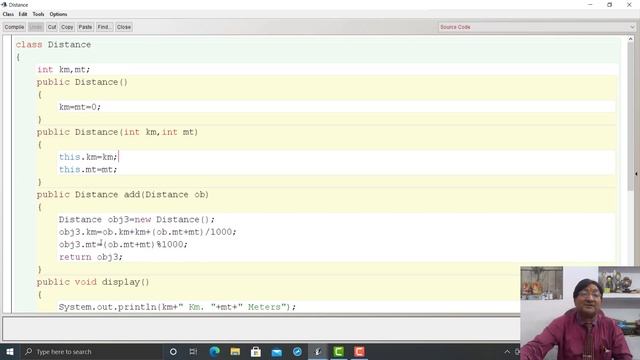Open the Find... search panel
Screen dimensions: 640x360
pyautogui.click(x=104, y=27)
